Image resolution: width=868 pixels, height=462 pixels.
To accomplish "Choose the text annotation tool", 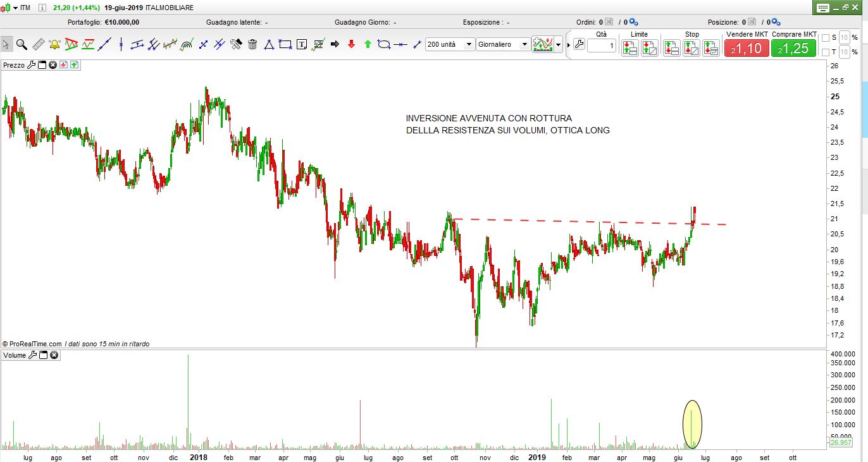I will [302, 44].
